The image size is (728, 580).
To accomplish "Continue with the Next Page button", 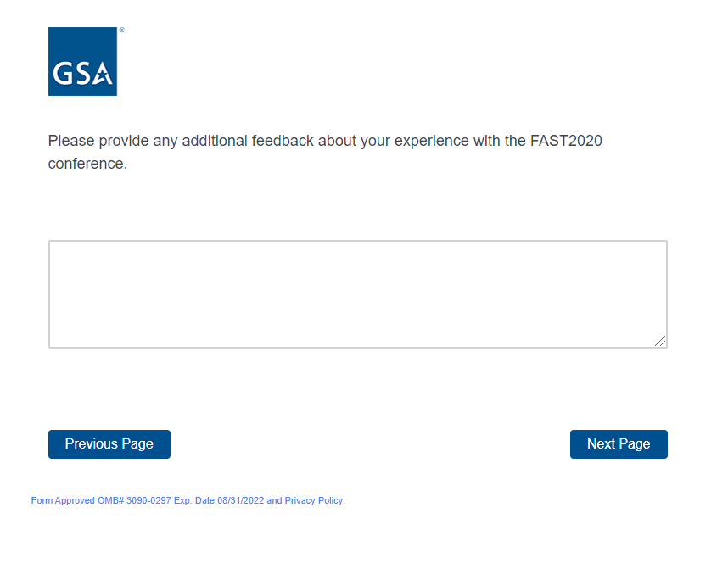I will pos(619,444).
